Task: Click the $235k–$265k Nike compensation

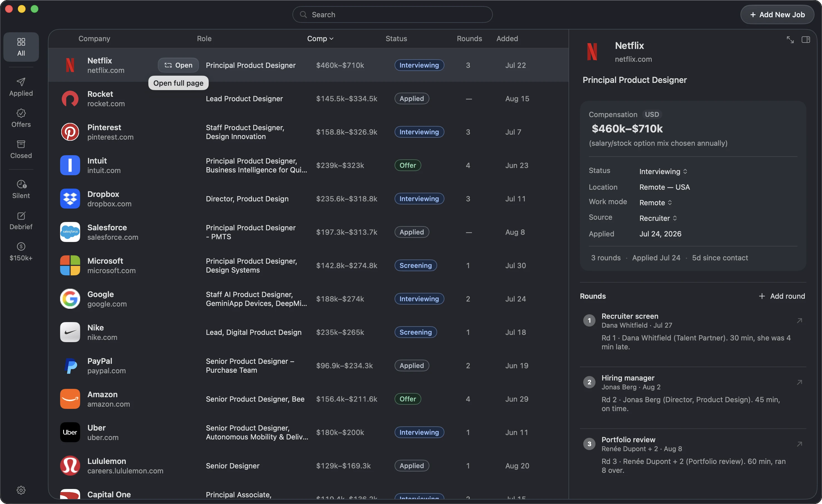Action: click(x=340, y=332)
